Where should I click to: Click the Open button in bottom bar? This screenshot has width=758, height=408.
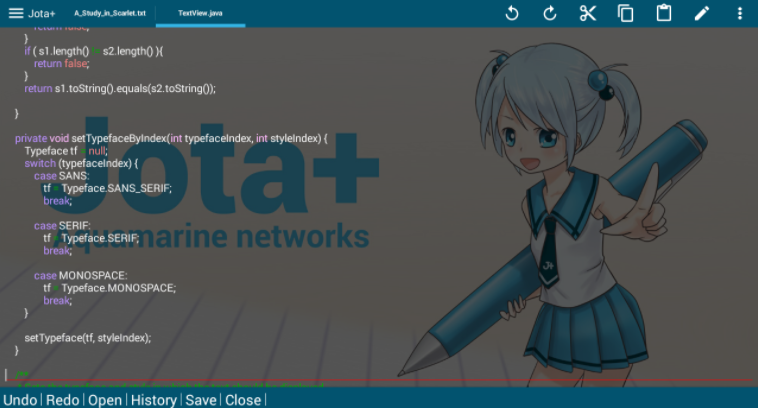pyautogui.click(x=104, y=400)
